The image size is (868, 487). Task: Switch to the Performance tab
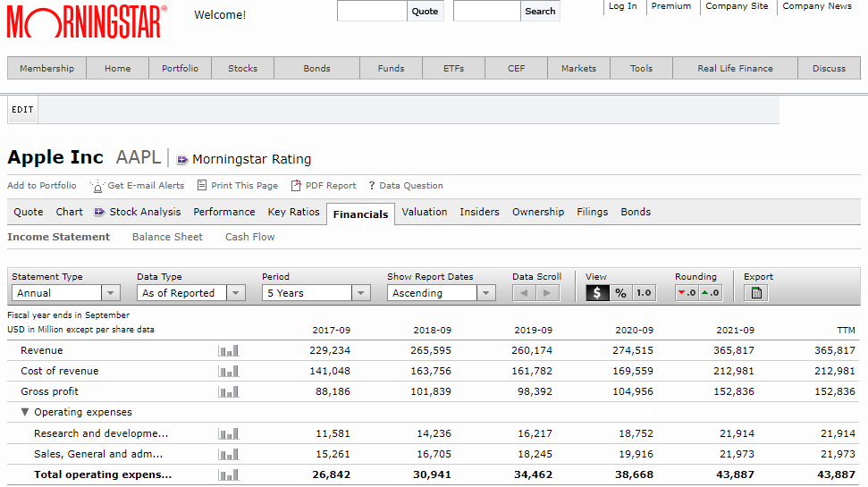[x=224, y=212]
